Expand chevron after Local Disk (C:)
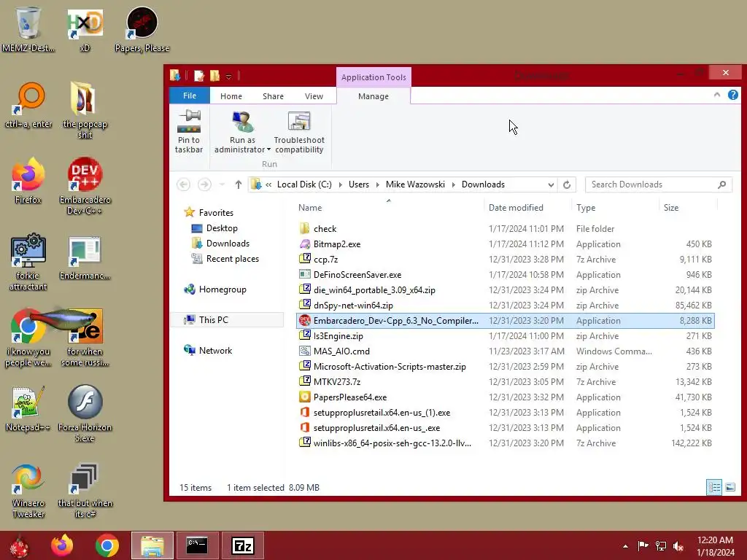This screenshot has height=560, width=747. pos(340,184)
